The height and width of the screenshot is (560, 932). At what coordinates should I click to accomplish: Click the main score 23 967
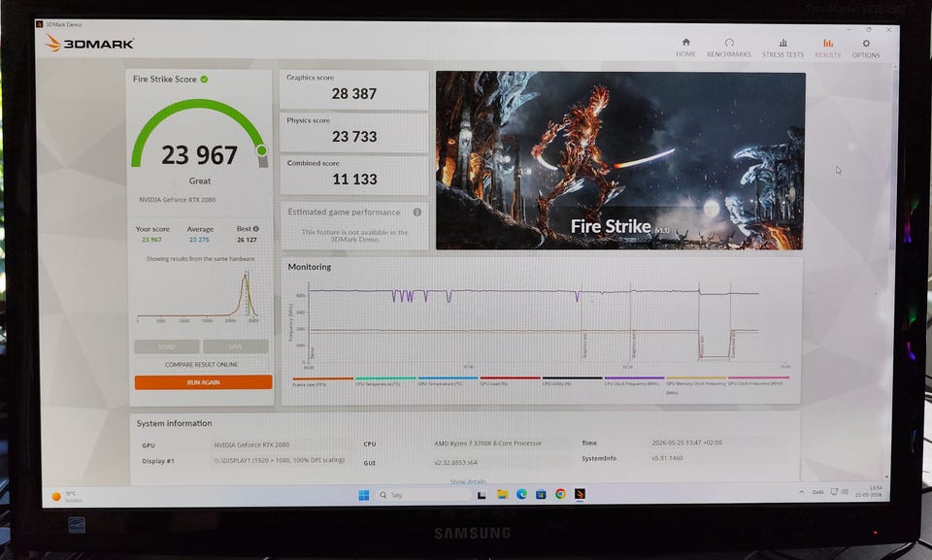tap(200, 155)
